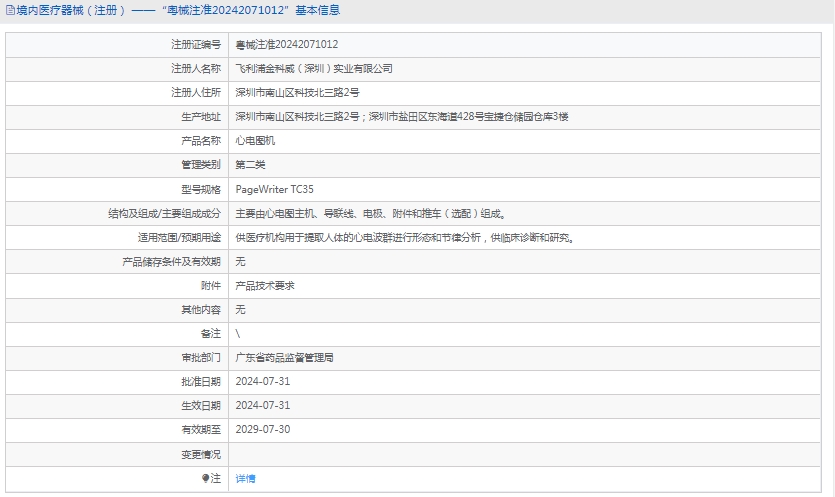Select registration number 粤械注准20242071012 in the table
This screenshot has height=497, width=835.
(286, 45)
